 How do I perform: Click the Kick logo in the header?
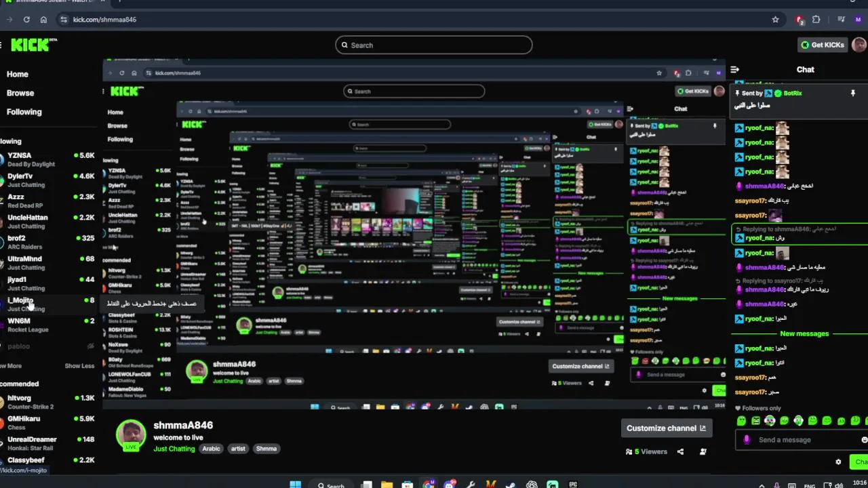(33, 45)
